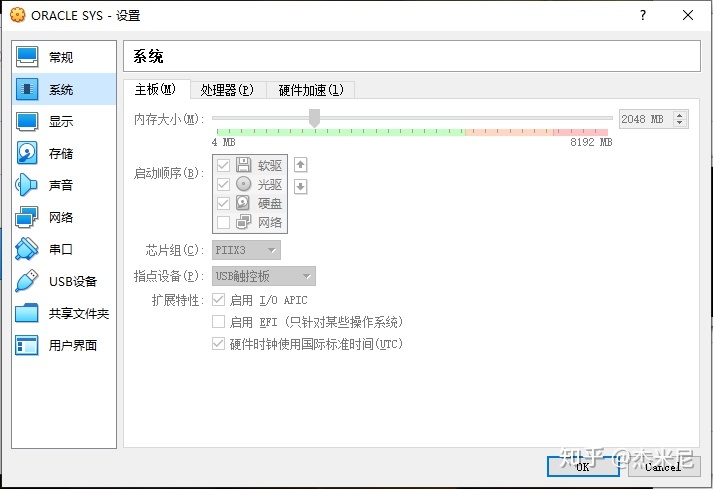This screenshot has width=713, height=489.
Task: Switch to the 处理器(P) tab
Action: coord(227,90)
